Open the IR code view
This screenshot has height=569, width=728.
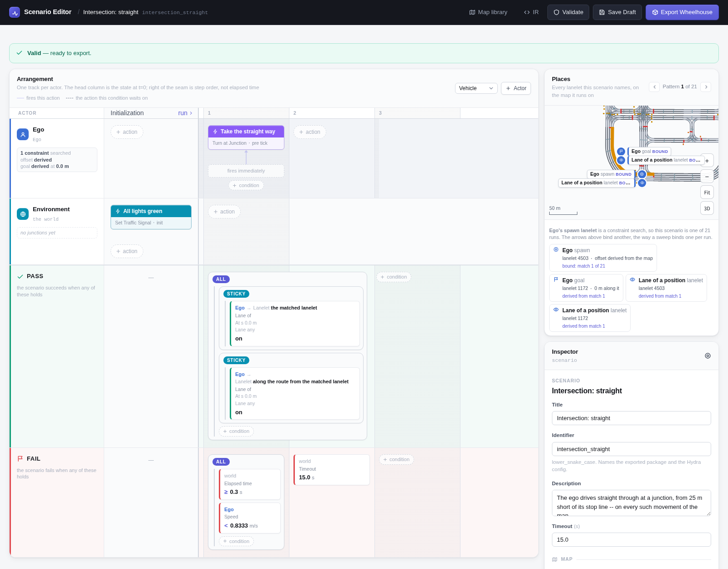tap(531, 12)
